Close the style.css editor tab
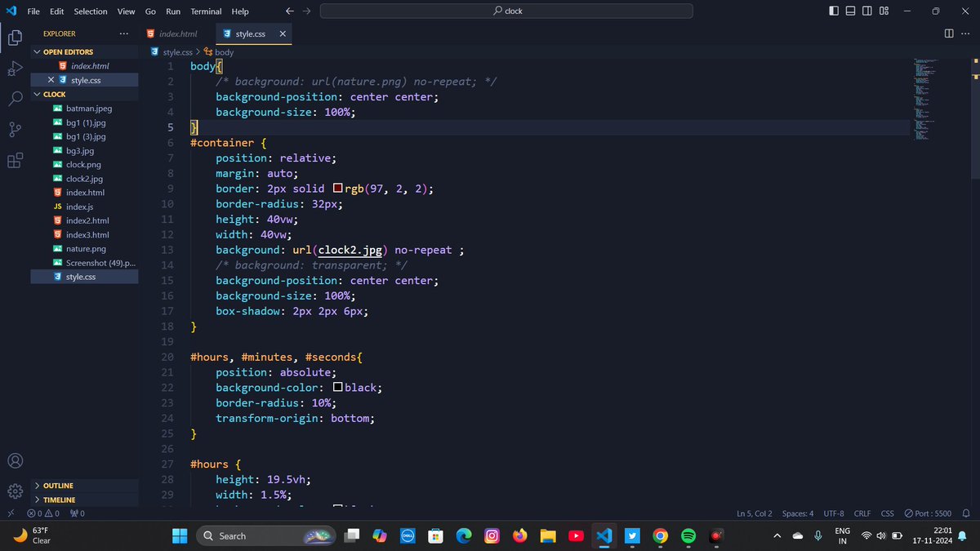This screenshot has height=551, width=980. click(x=283, y=34)
